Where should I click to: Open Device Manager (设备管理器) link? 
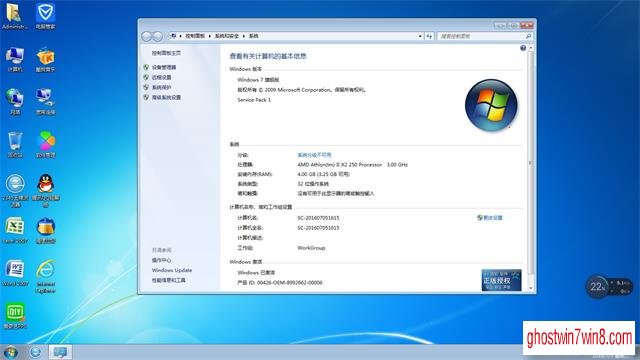coord(164,67)
